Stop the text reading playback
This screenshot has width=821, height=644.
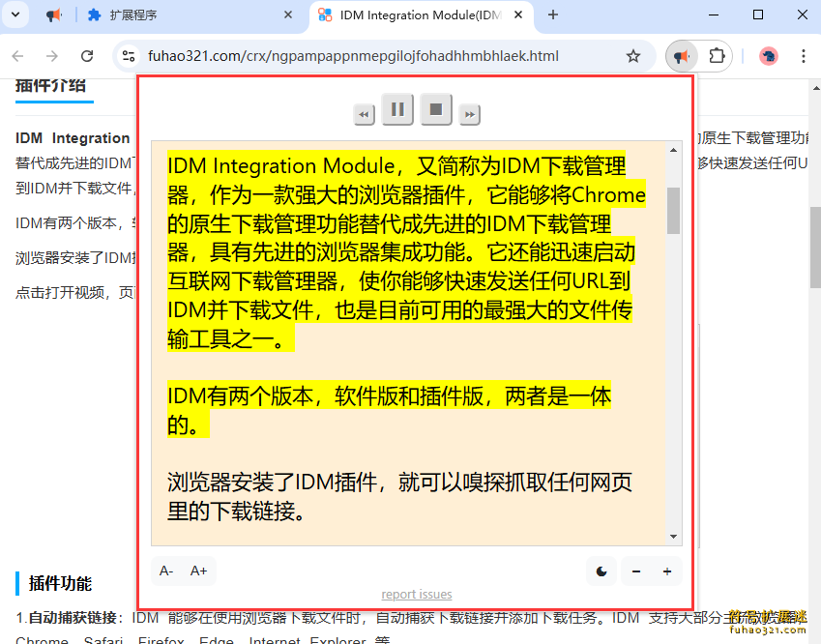point(436,109)
